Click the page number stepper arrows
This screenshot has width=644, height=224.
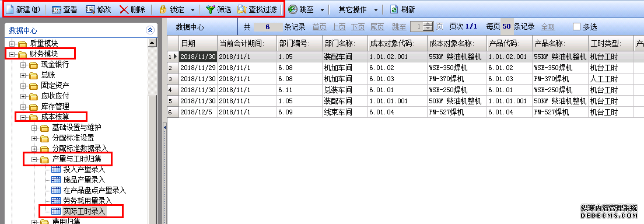pos(428,27)
